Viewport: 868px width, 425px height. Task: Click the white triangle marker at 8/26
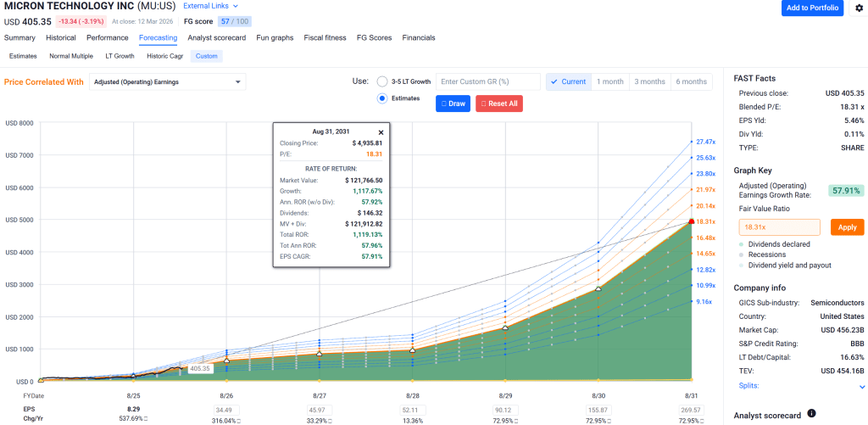pos(226,361)
